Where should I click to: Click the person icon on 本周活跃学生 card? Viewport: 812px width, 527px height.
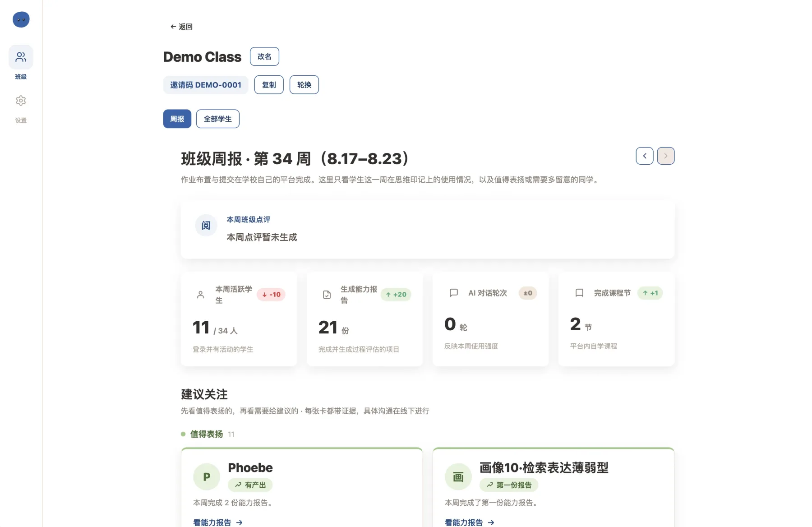(x=201, y=295)
